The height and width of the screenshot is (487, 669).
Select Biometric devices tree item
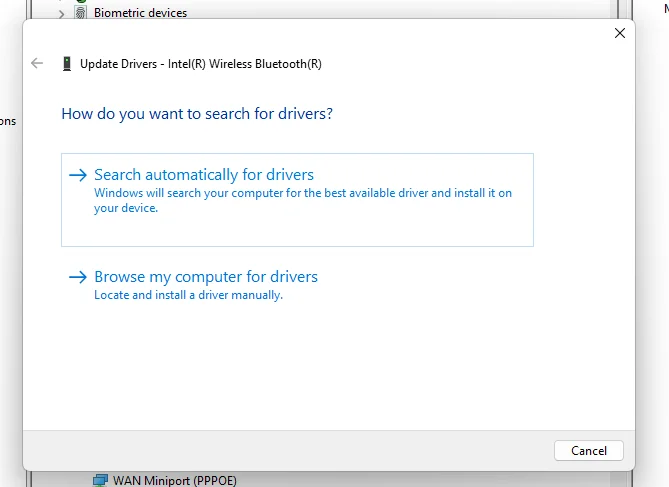tap(140, 13)
